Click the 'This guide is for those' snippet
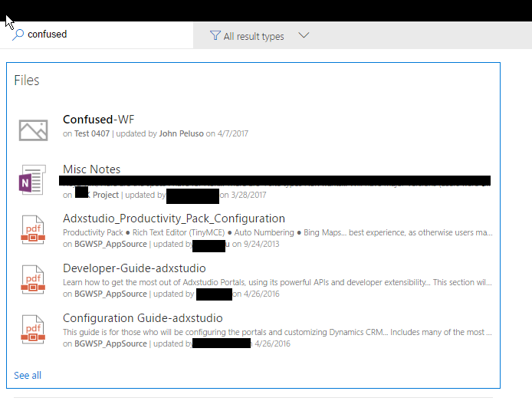This screenshot has height=401, width=532. (x=277, y=333)
